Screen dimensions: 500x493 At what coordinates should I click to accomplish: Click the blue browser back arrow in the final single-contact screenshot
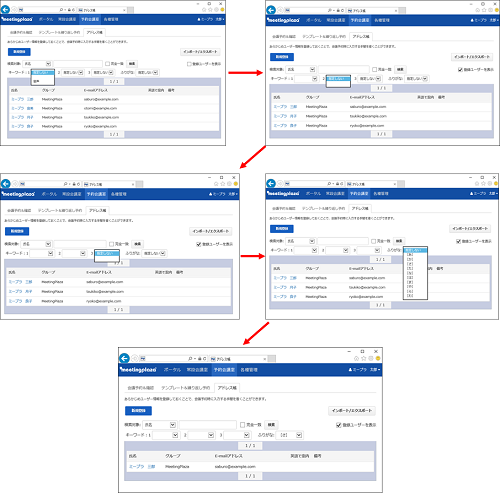(x=124, y=358)
